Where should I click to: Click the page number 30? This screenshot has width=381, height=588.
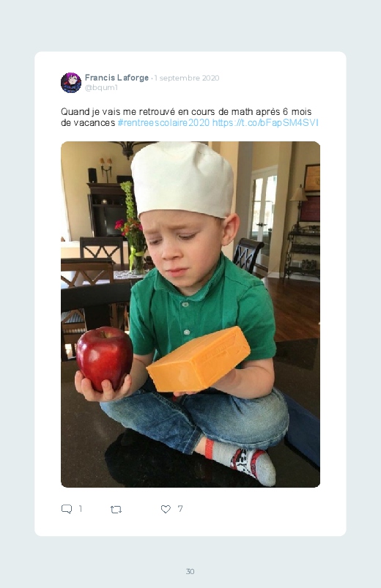190,571
